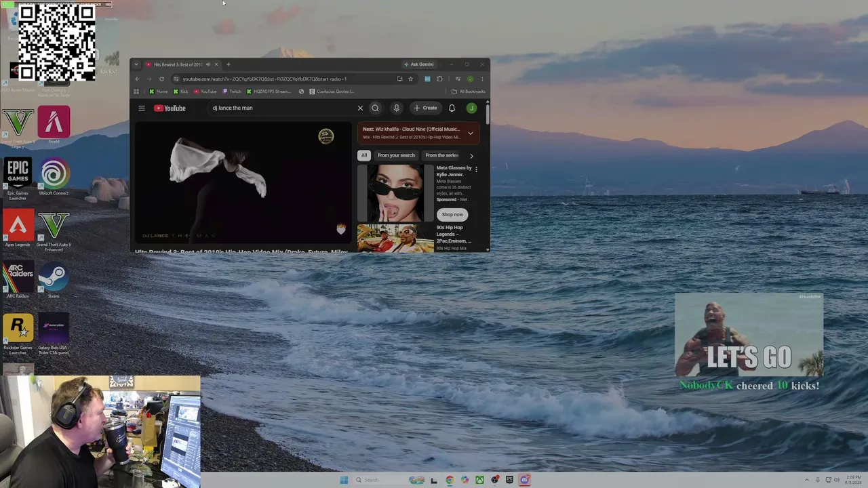Screen dimensions: 868x488
Task: Mute the Hits Rewind tab audio
Action: (x=208, y=64)
